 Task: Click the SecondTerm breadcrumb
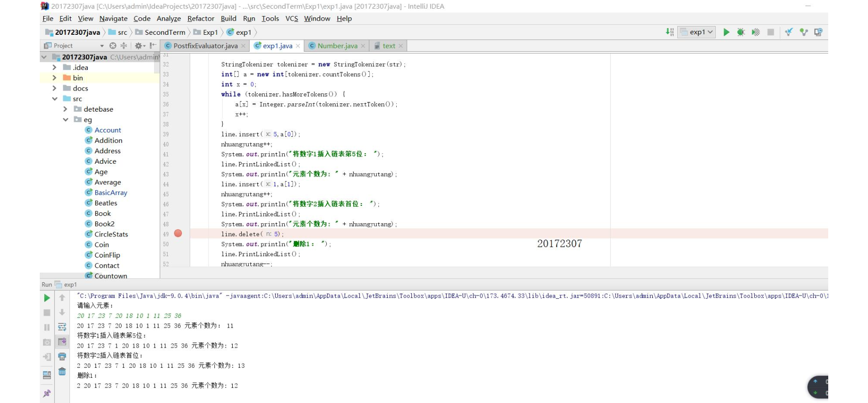(x=160, y=32)
